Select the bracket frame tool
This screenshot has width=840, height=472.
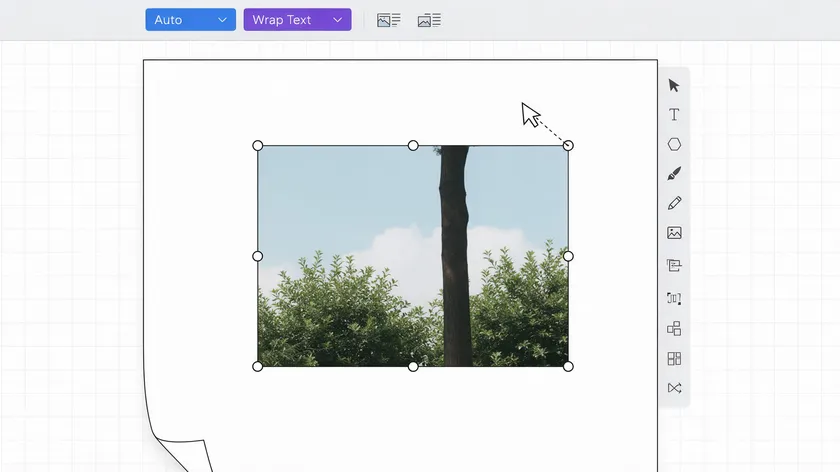pyautogui.click(x=674, y=298)
